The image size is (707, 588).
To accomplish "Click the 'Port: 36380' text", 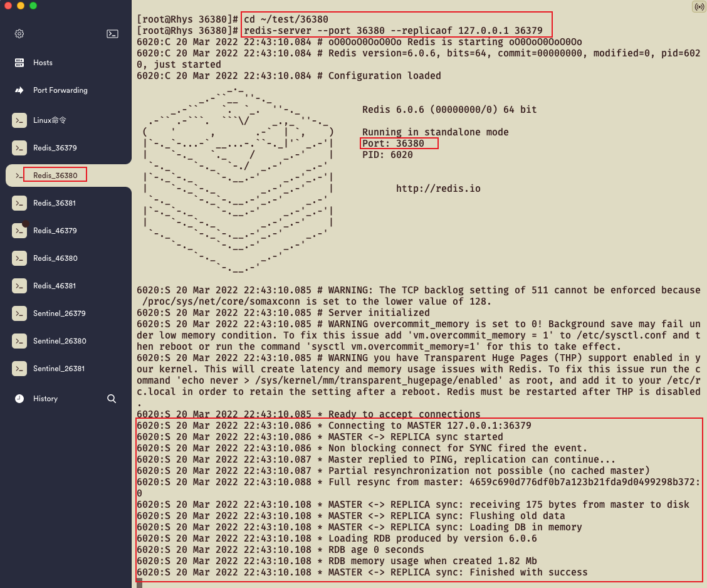I will pos(393,144).
